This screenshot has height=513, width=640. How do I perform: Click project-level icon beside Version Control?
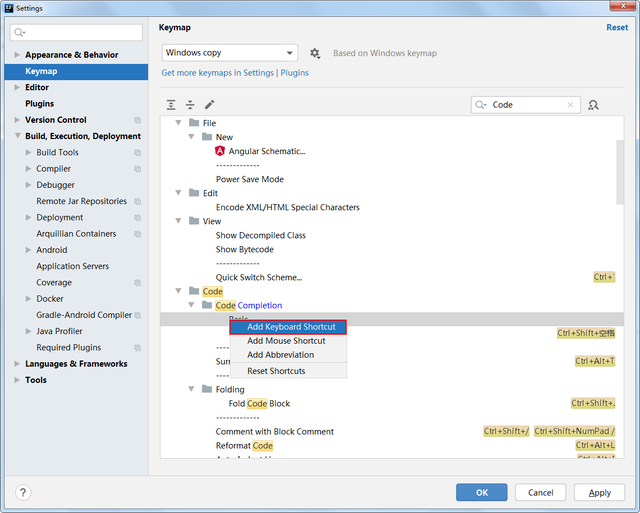coord(138,120)
